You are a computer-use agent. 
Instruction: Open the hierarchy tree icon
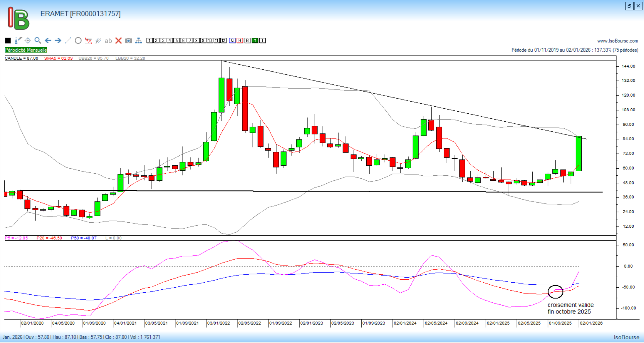(x=139, y=41)
